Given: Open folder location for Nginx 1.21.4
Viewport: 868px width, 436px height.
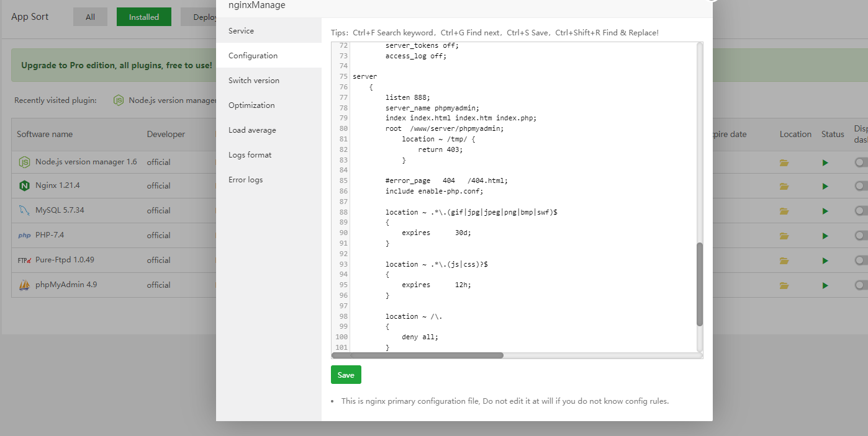Looking at the screenshot, I should coord(784,186).
